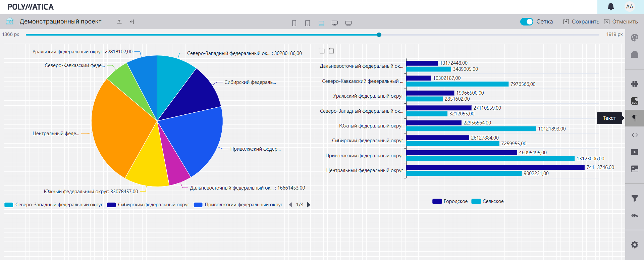The height and width of the screenshot is (260, 644).
Task: Switch to laptop screen layout
Action: coord(321,23)
